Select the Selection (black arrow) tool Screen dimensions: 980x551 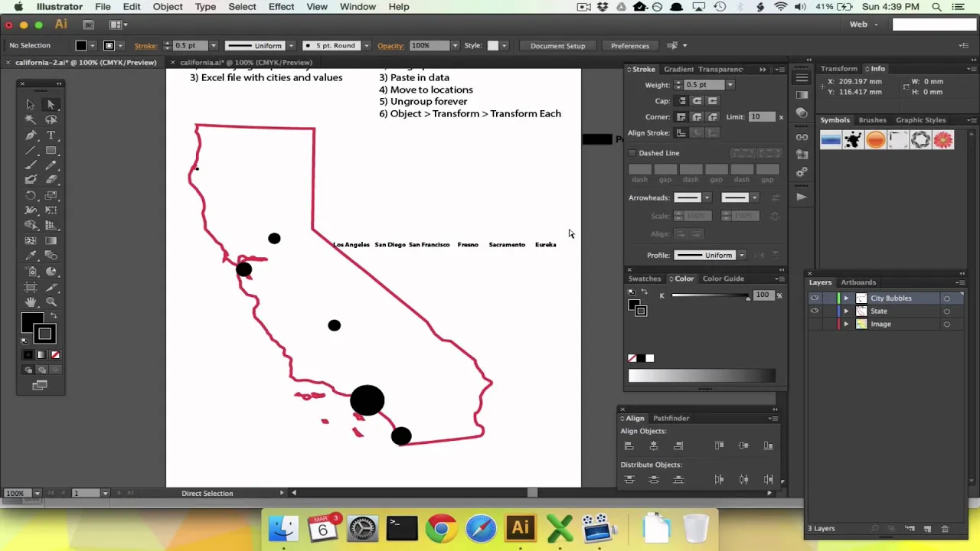click(x=31, y=104)
